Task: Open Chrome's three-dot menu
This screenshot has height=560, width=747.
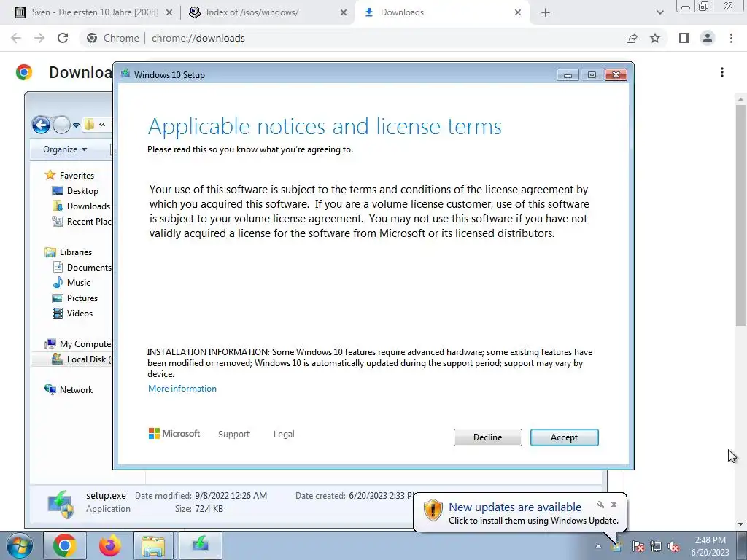Action: [731, 38]
